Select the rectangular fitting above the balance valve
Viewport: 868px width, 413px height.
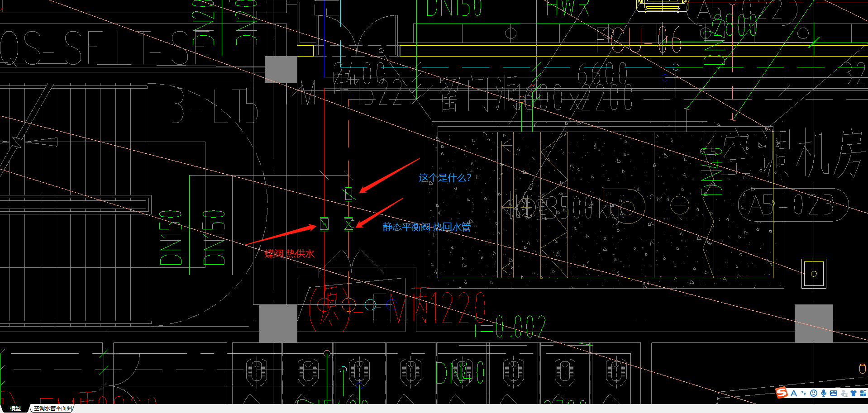click(348, 194)
